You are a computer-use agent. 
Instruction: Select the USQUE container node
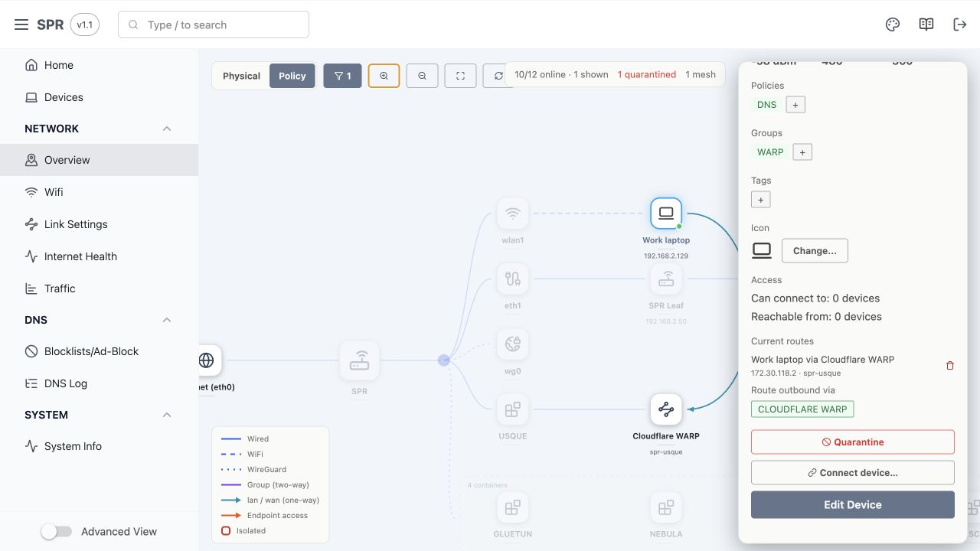coord(512,409)
